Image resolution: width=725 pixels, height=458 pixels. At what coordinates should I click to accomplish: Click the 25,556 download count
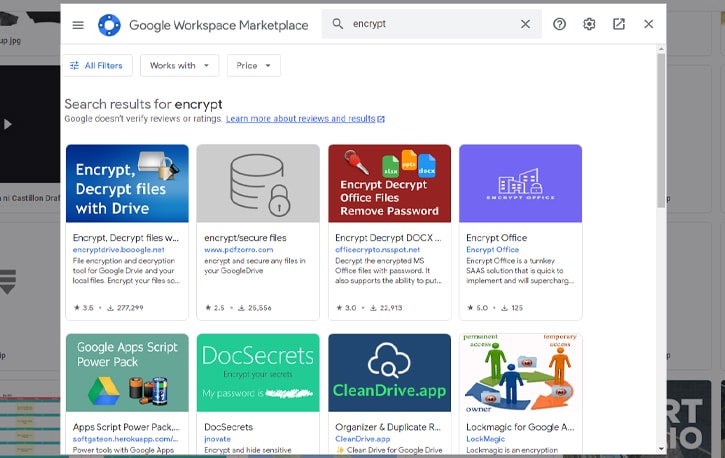pyautogui.click(x=255, y=308)
